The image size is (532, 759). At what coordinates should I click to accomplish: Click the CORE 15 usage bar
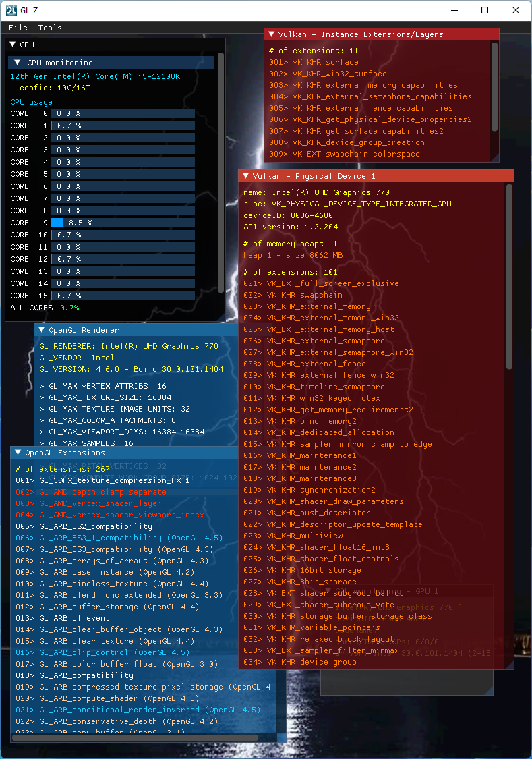(x=123, y=296)
